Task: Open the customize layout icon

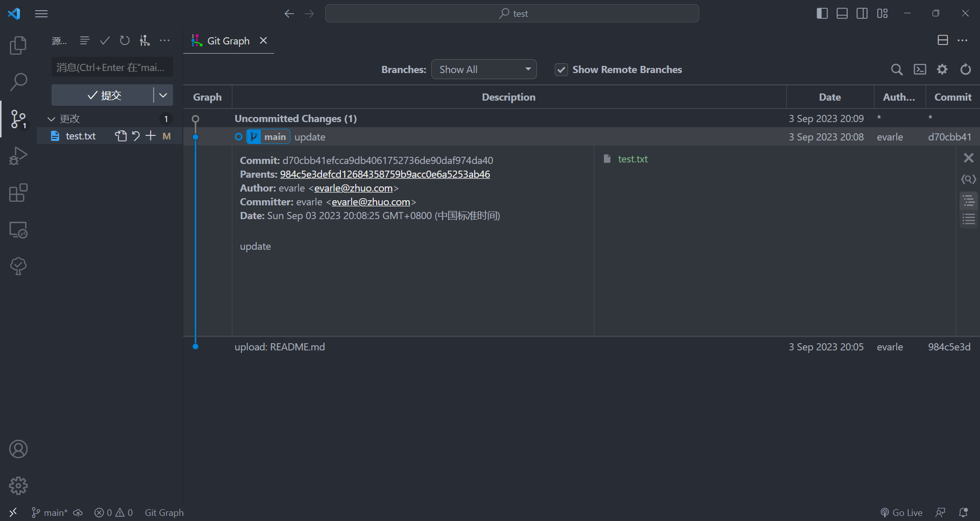Action: point(883,13)
